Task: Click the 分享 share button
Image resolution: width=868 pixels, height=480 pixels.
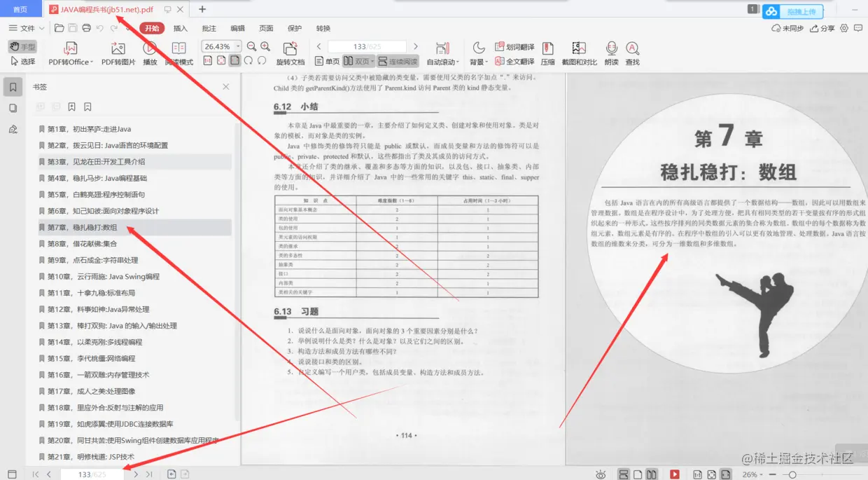Action: (822, 28)
